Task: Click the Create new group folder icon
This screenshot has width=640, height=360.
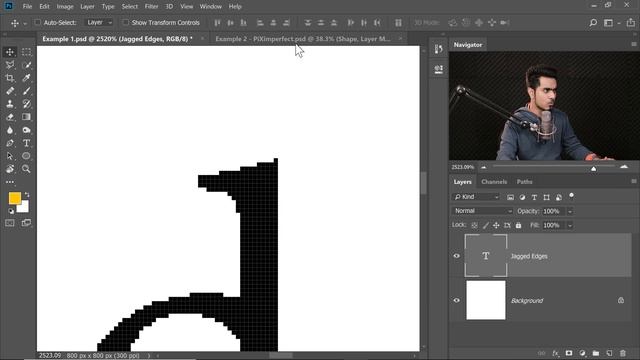Action: 596,353
